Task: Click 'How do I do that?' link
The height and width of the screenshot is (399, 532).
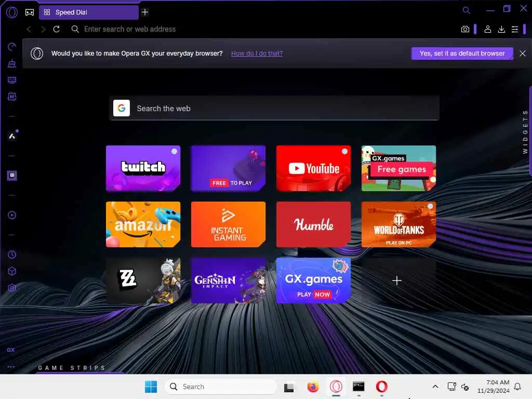Action: pyautogui.click(x=257, y=54)
